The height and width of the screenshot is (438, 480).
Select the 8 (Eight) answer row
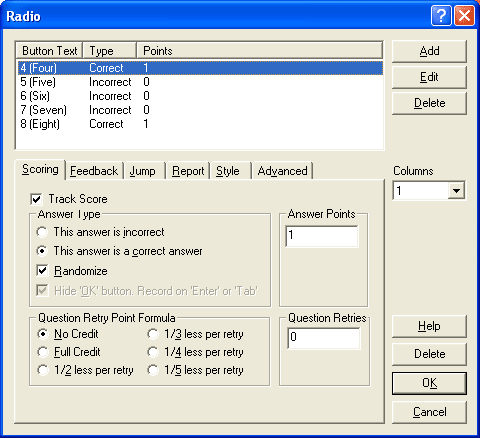pos(200,124)
